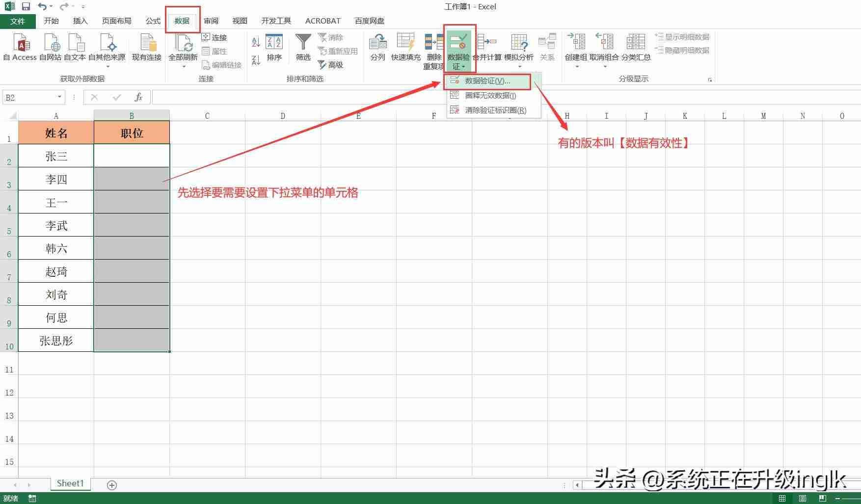Click Data Validation (数据验证) icon
Viewport: 861px width, 504px height.
(x=458, y=42)
